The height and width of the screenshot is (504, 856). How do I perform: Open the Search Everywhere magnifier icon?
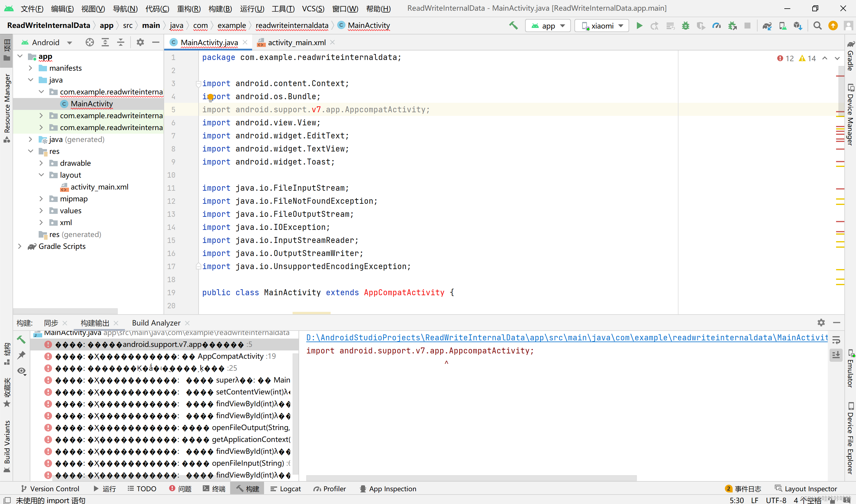click(x=817, y=26)
